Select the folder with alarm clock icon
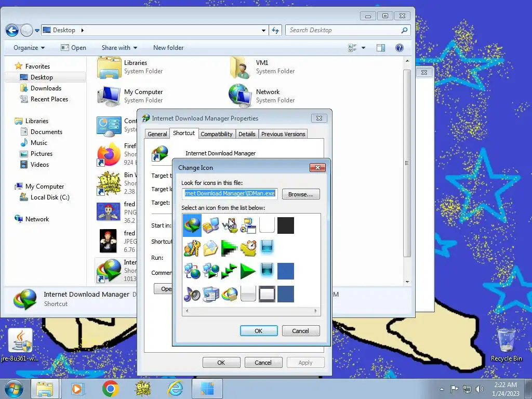The image size is (532, 399). pos(248,248)
